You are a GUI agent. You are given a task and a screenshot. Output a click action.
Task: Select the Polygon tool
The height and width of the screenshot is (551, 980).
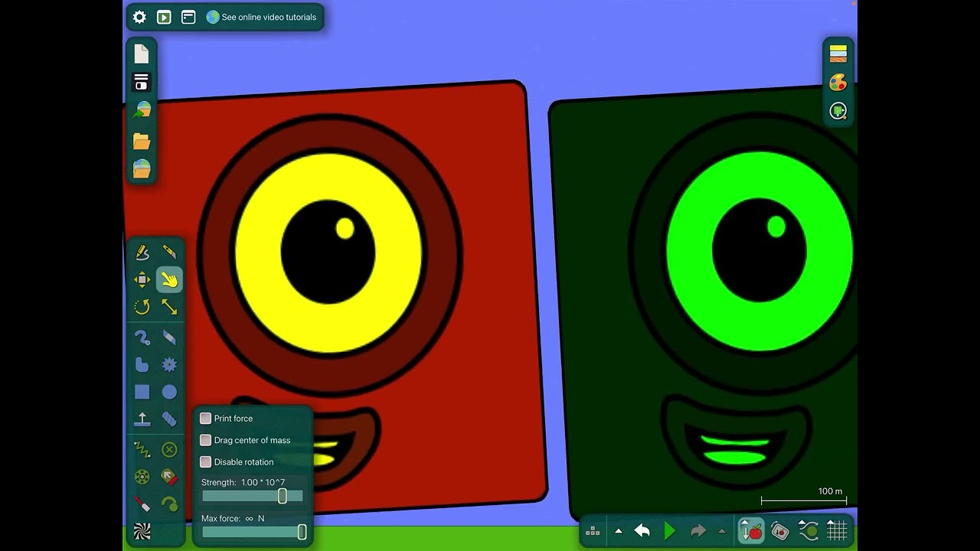click(x=142, y=365)
